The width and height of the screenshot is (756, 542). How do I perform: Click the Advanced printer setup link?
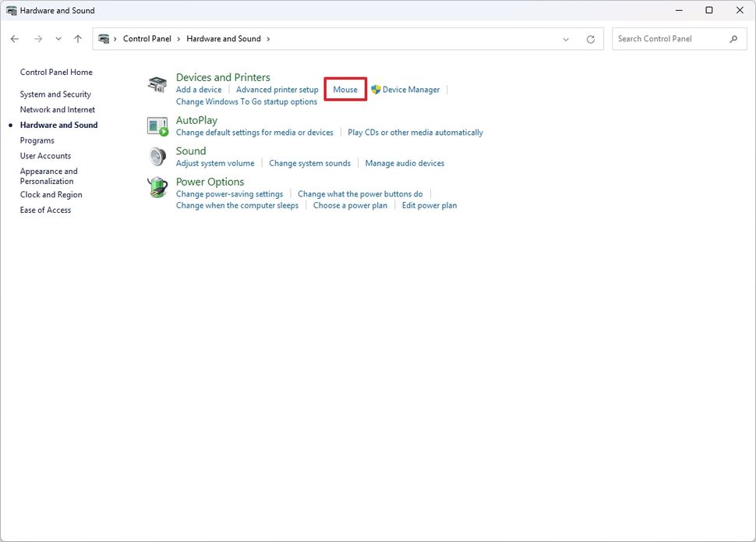[x=277, y=89]
